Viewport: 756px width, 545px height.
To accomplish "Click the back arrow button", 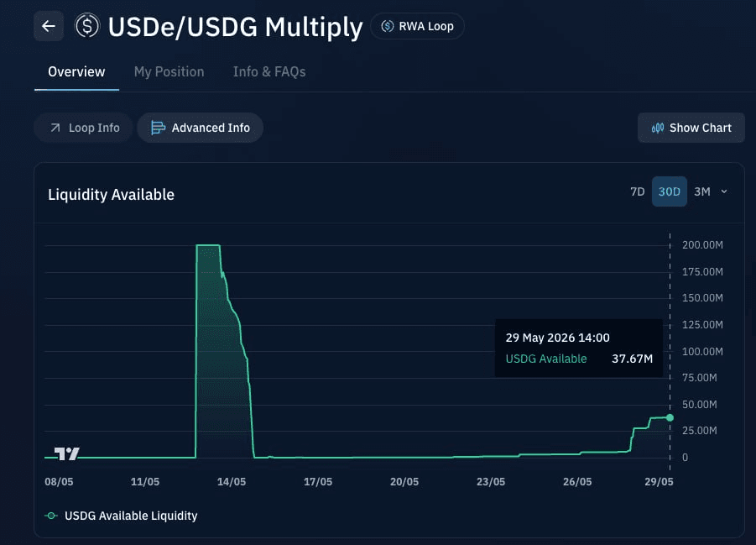I will 49,26.
